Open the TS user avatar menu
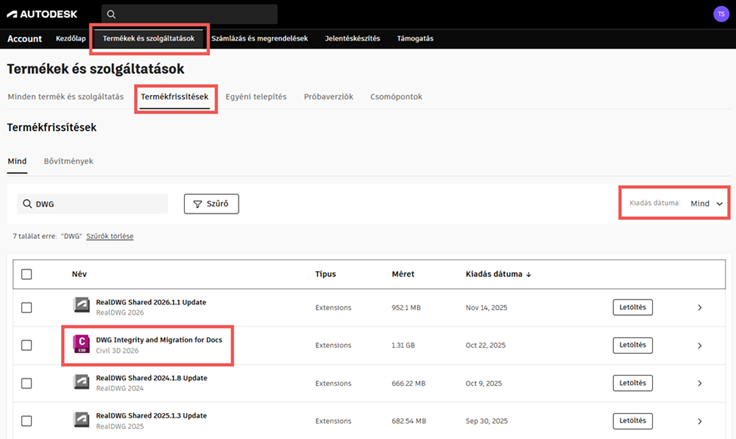Image resolution: width=736 pixels, height=439 pixels. [721, 14]
